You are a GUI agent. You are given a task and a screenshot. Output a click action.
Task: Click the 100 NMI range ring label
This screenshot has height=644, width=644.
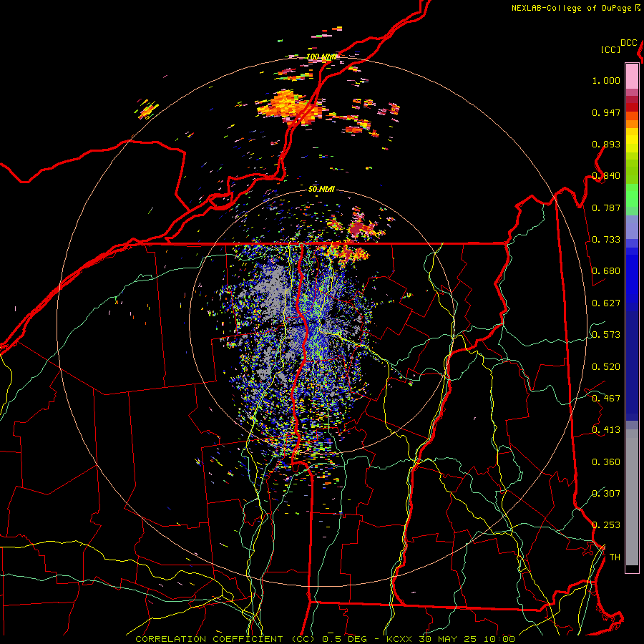(x=321, y=57)
